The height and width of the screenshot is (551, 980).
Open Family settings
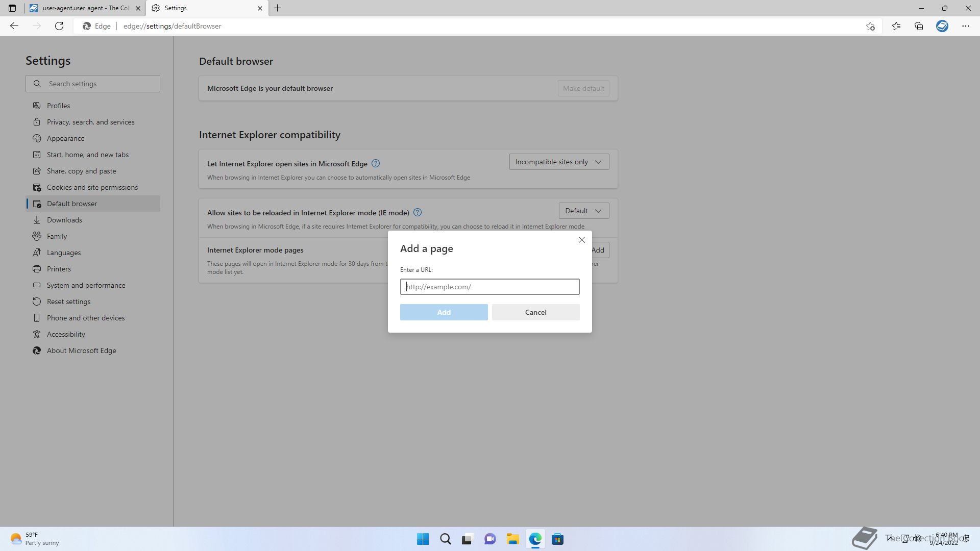pos(93,236)
